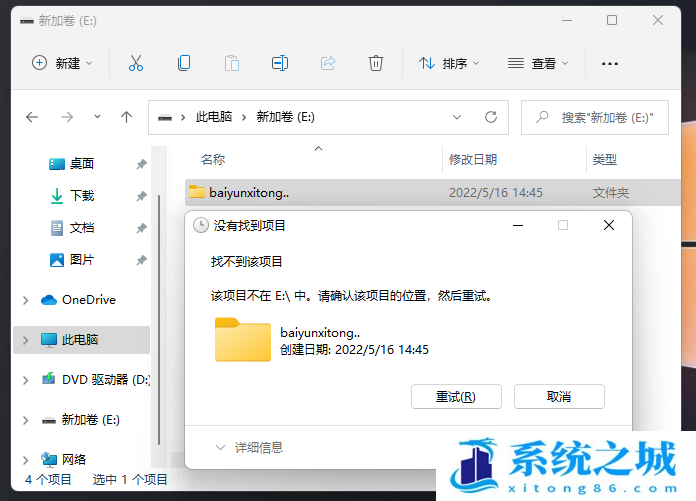Viewport: 696px width, 501px height.
Task: Click the clock icon in dialog title
Action: 201,225
